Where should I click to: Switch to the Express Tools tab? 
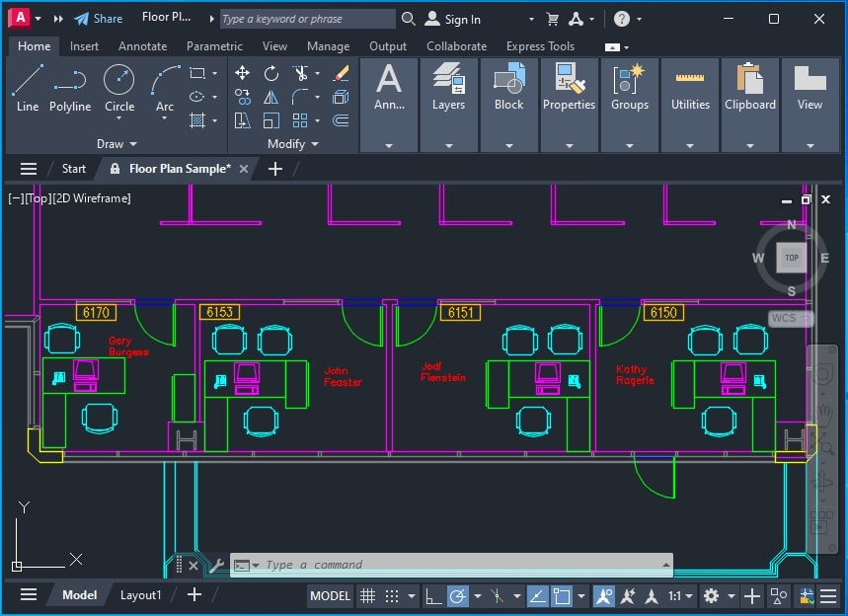click(x=540, y=46)
